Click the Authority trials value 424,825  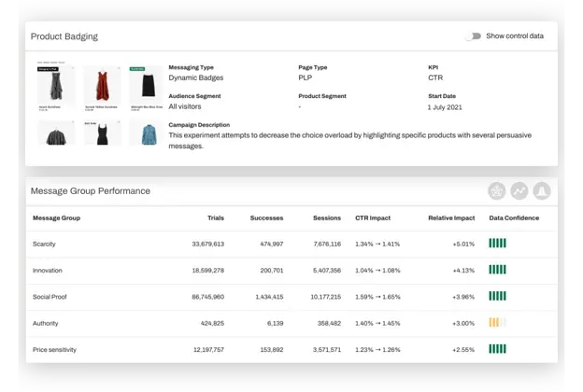(212, 323)
